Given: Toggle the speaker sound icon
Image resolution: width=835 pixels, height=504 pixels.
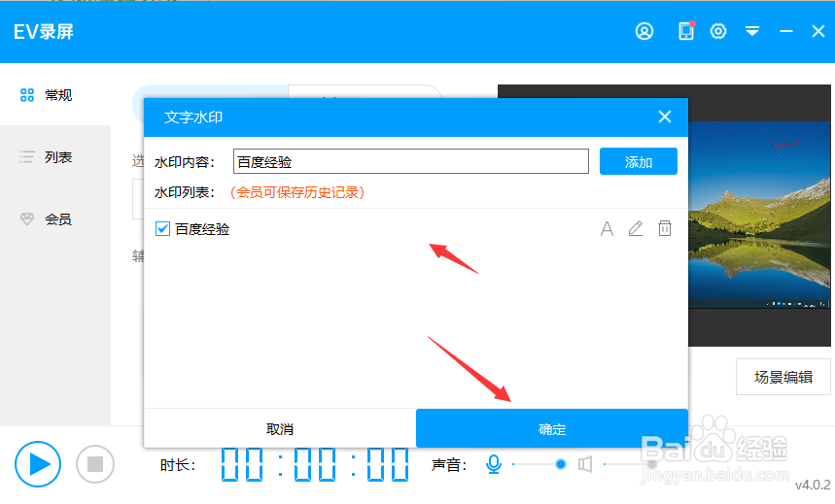Looking at the screenshot, I should [x=585, y=464].
